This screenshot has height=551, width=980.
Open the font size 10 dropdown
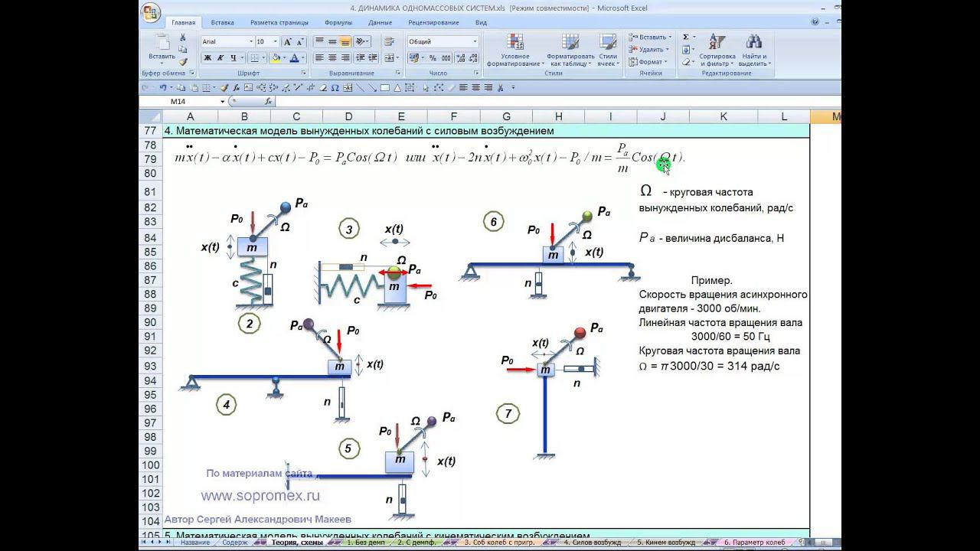[x=276, y=41]
